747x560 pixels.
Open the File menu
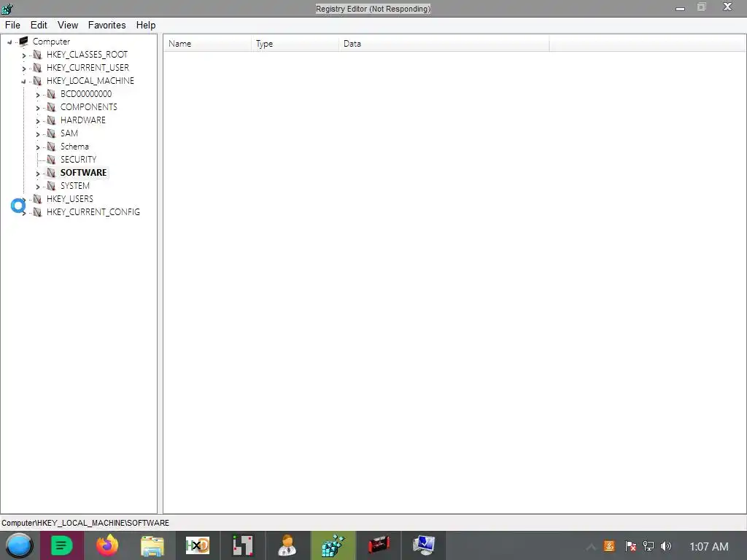point(12,26)
